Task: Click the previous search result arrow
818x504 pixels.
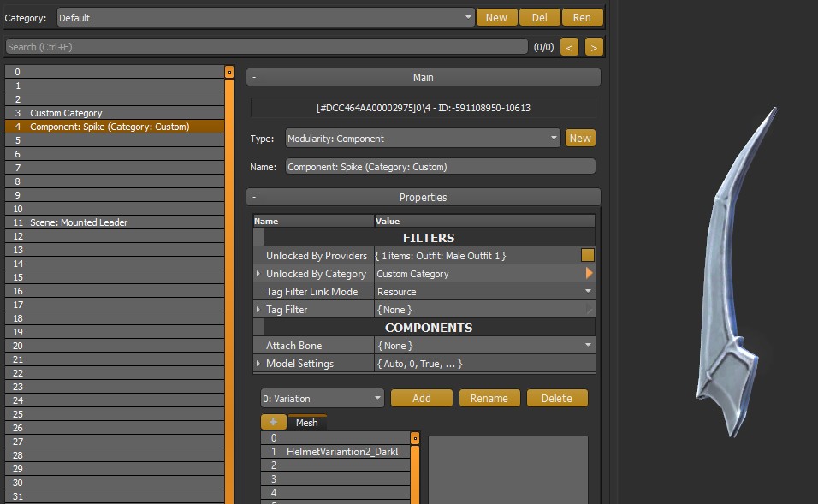Action: coord(569,46)
